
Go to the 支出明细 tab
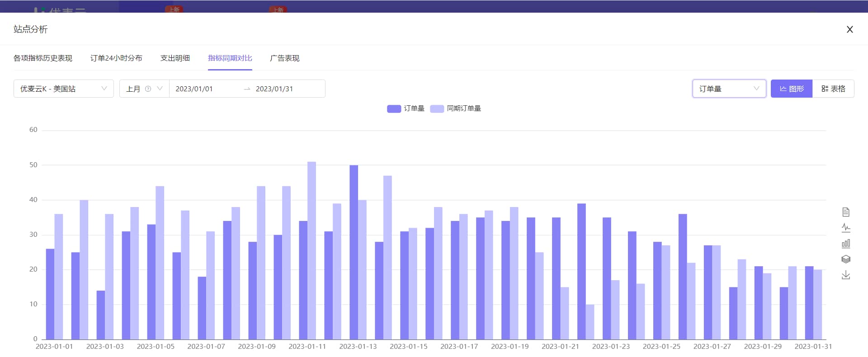tap(175, 58)
